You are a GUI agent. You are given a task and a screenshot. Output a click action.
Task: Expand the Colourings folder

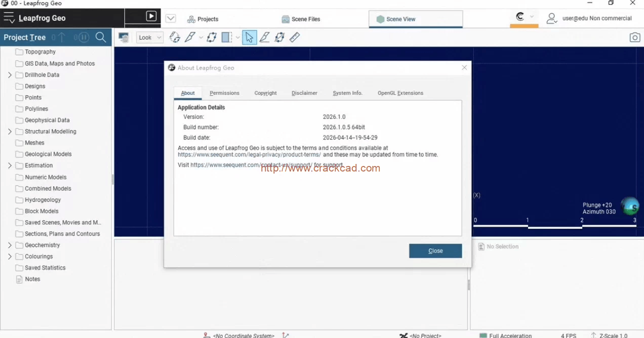(10, 257)
